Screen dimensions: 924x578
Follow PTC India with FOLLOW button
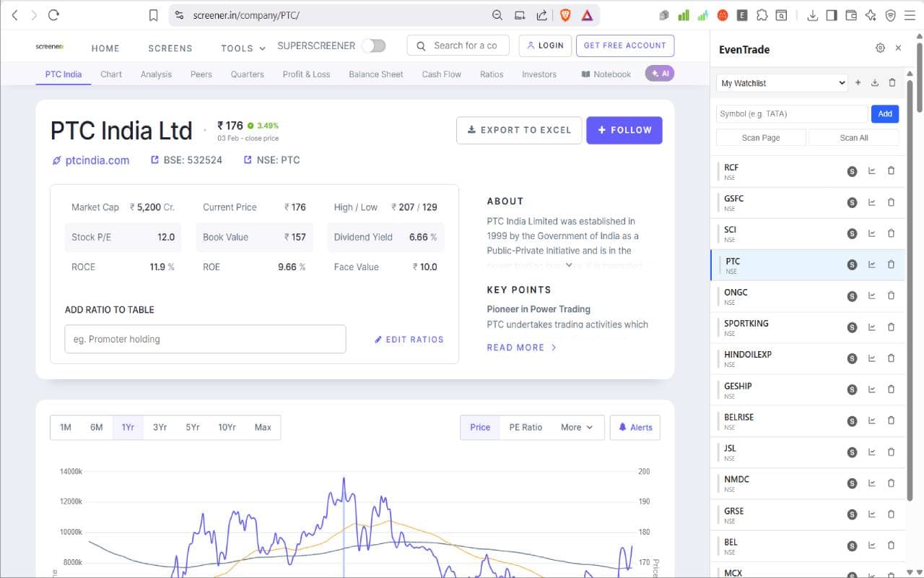coord(624,130)
